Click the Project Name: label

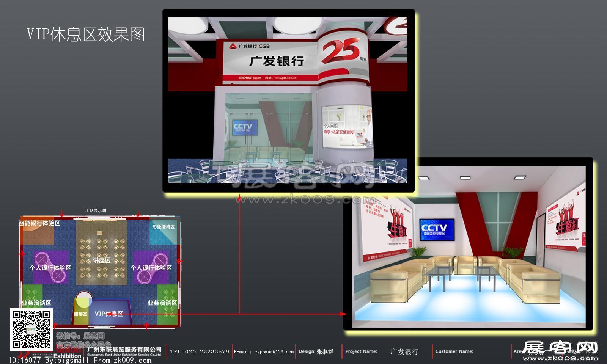[x=361, y=351]
